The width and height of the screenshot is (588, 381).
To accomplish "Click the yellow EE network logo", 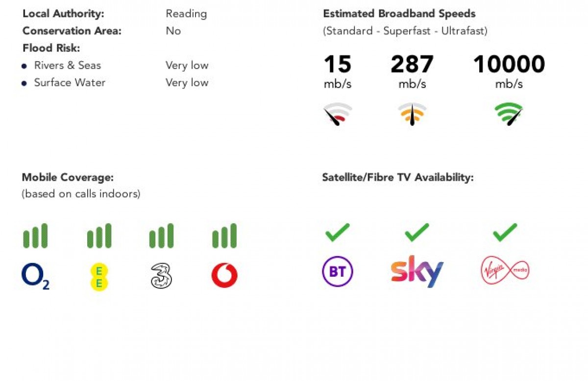I will pos(98,277).
